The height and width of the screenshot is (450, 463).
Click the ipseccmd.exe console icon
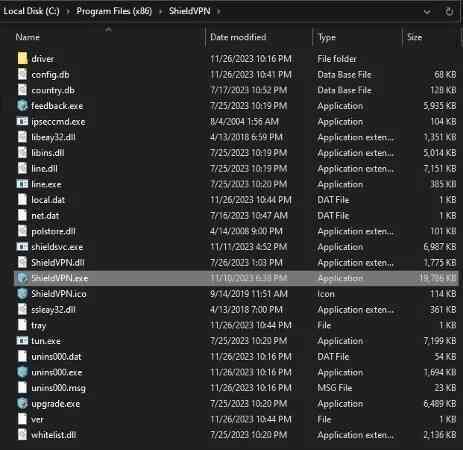(x=22, y=121)
